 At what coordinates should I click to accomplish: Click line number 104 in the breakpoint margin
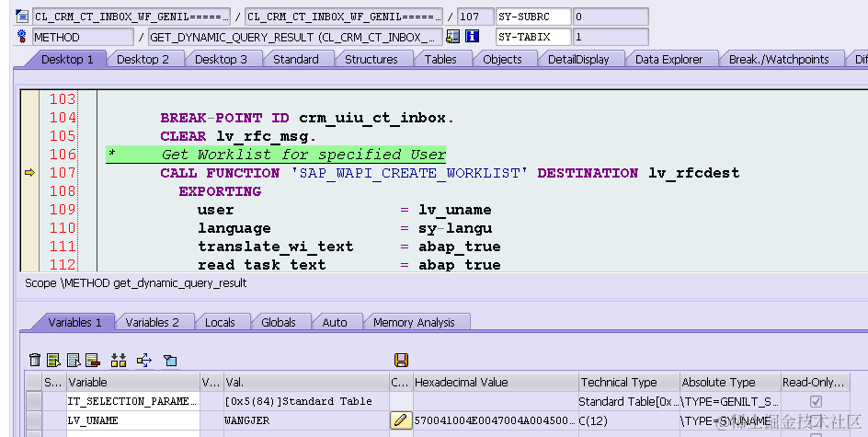[x=63, y=118]
